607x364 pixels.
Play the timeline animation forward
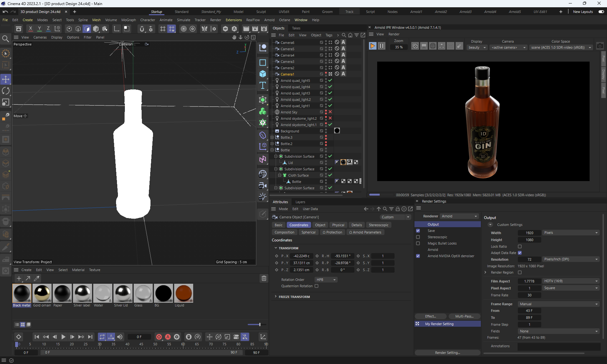point(63,337)
